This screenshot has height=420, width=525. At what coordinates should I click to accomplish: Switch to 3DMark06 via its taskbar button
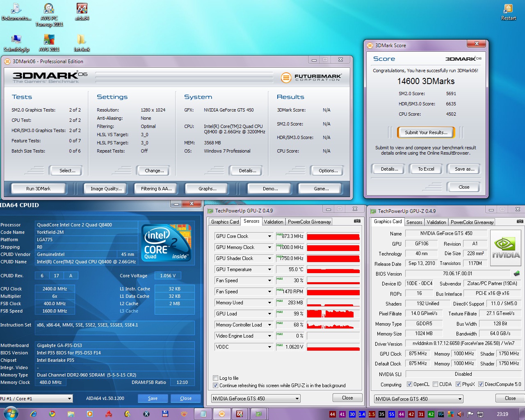[222, 414]
